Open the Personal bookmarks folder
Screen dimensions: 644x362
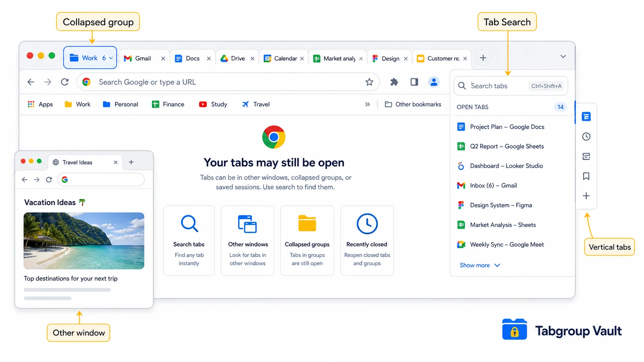click(x=120, y=104)
